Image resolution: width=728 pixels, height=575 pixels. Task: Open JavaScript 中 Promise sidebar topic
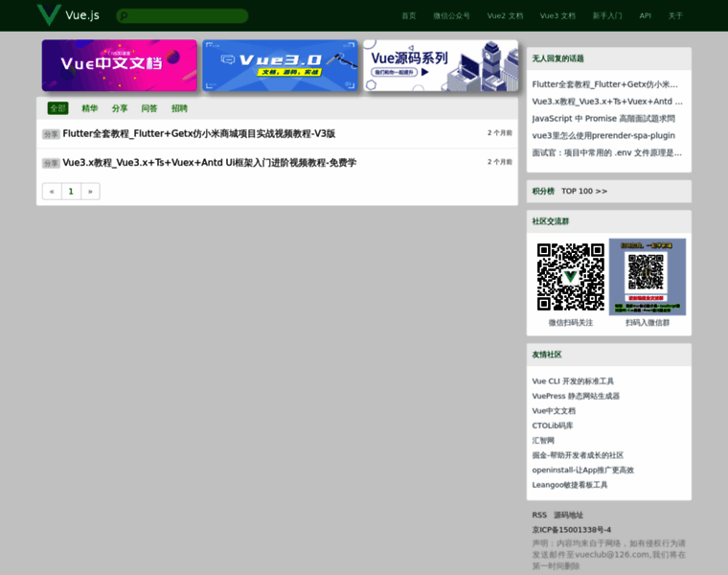coord(603,119)
